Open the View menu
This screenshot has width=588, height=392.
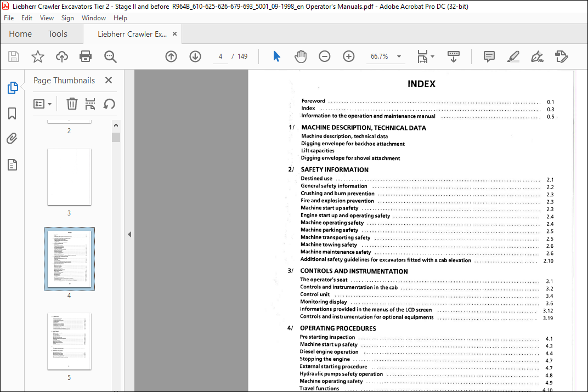click(47, 18)
